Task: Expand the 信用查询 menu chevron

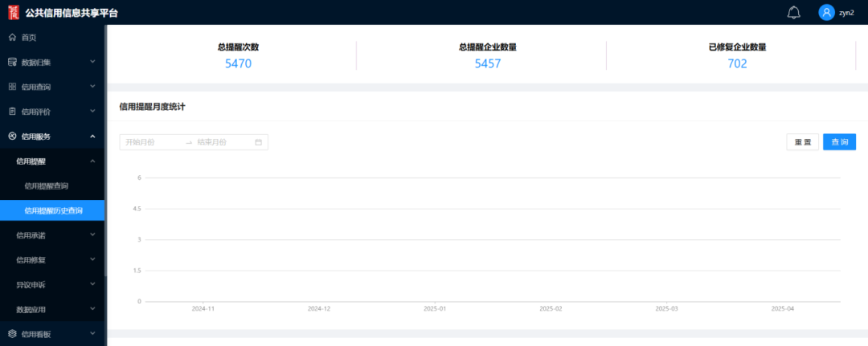Action: [92, 87]
